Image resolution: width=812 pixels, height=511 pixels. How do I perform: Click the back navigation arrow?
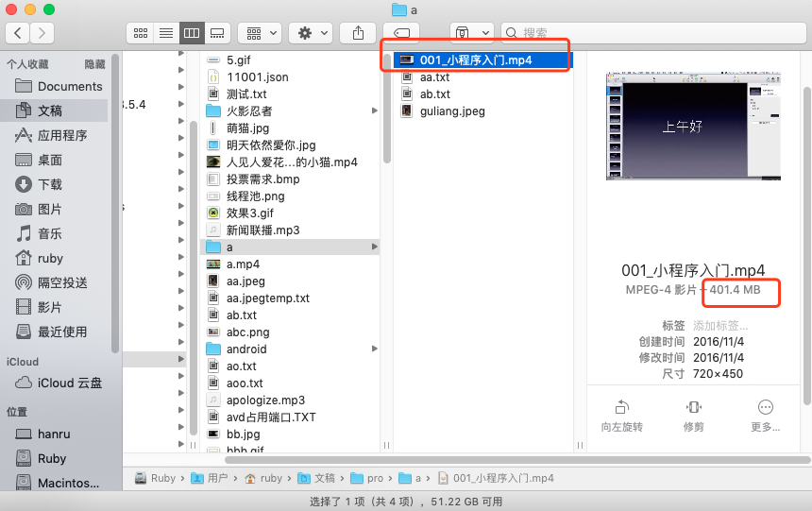pos(18,33)
